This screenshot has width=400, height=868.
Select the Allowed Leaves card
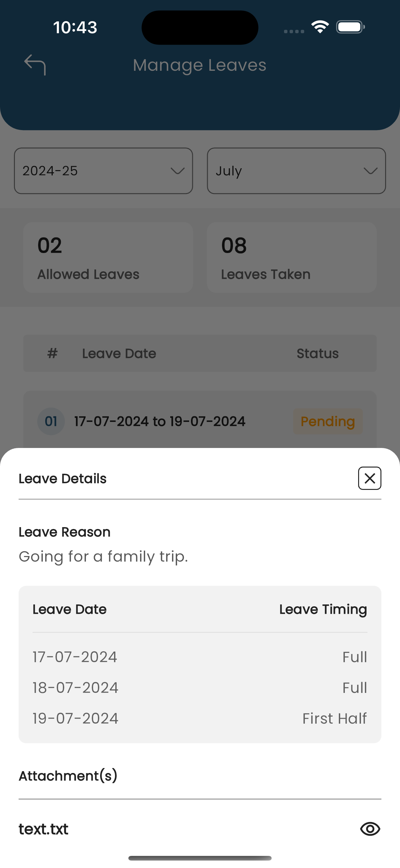[108, 257]
